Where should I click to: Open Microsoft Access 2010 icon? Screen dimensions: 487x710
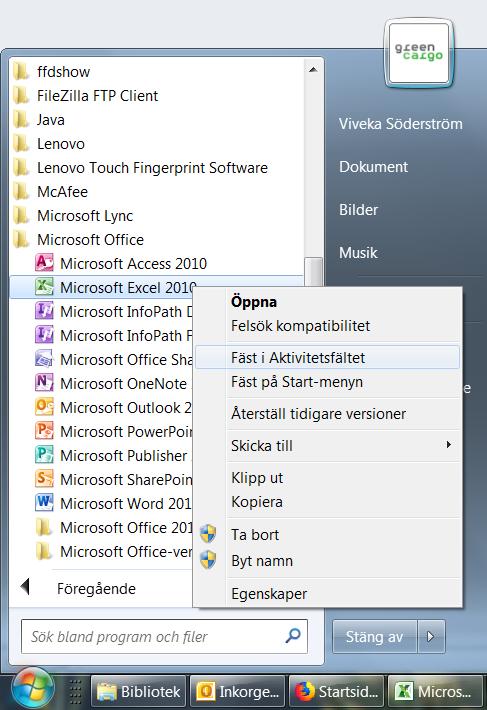(x=44, y=263)
